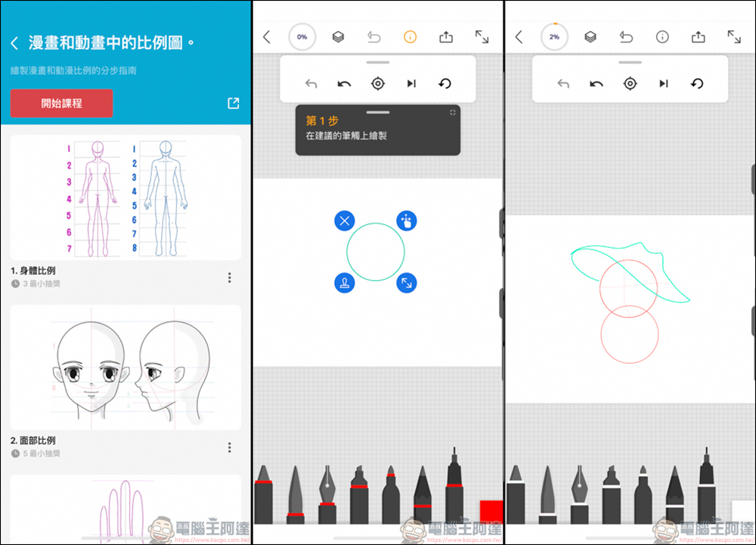Select the chisel marker tool in the right screen
Screen dimensions: 756x545
point(611,494)
